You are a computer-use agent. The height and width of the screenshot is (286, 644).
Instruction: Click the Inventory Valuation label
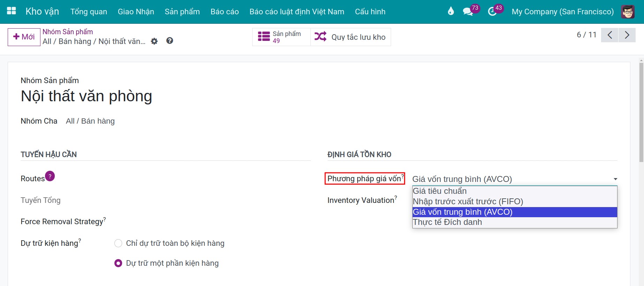pyautogui.click(x=361, y=200)
